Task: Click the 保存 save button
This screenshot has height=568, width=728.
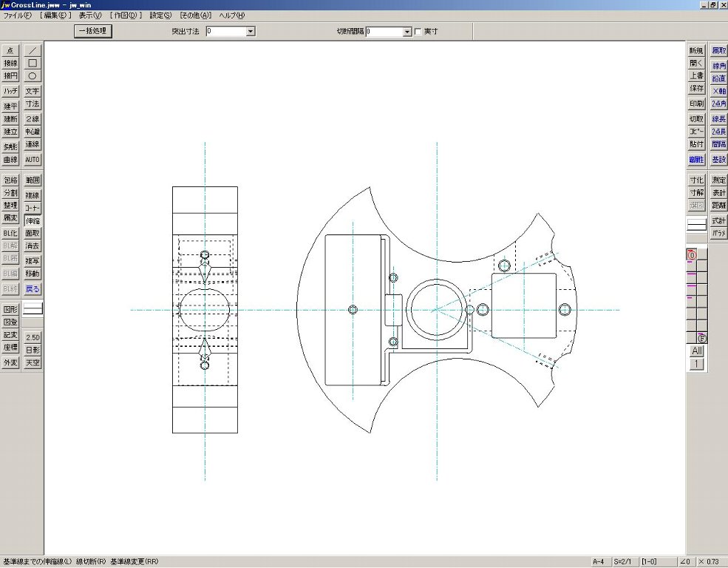Action: 696,88
